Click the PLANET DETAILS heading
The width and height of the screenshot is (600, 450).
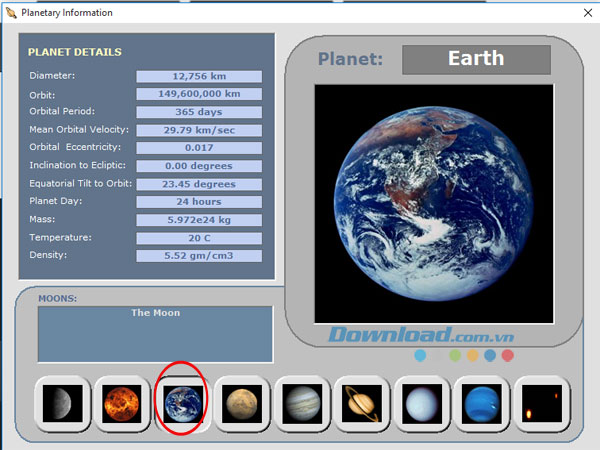[x=75, y=52]
